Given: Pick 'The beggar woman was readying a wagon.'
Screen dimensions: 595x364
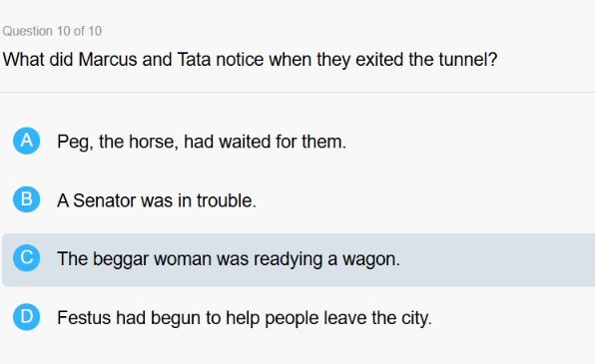Looking at the screenshot, I should coord(229,259).
